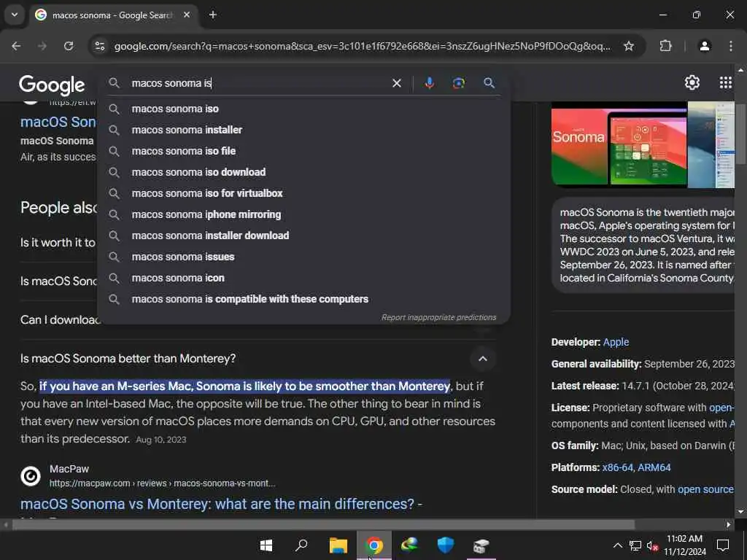Open the open source link in Source model

[x=705, y=489]
